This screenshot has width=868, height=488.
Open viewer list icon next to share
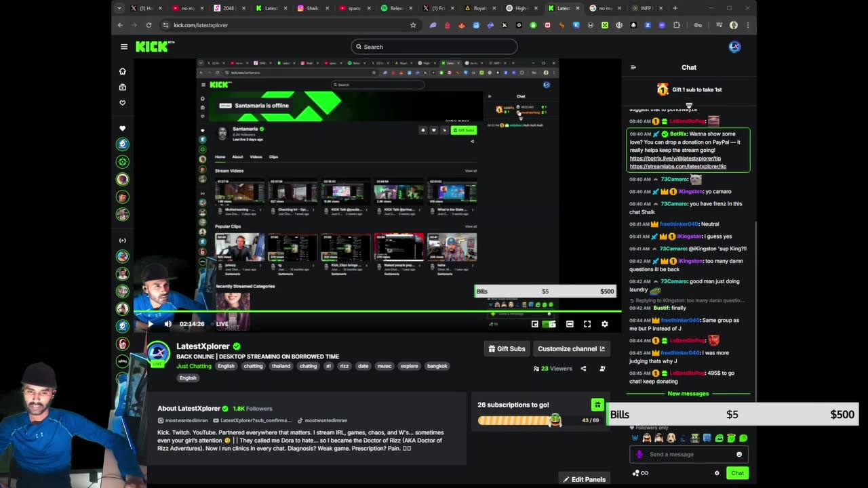[602, 369]
